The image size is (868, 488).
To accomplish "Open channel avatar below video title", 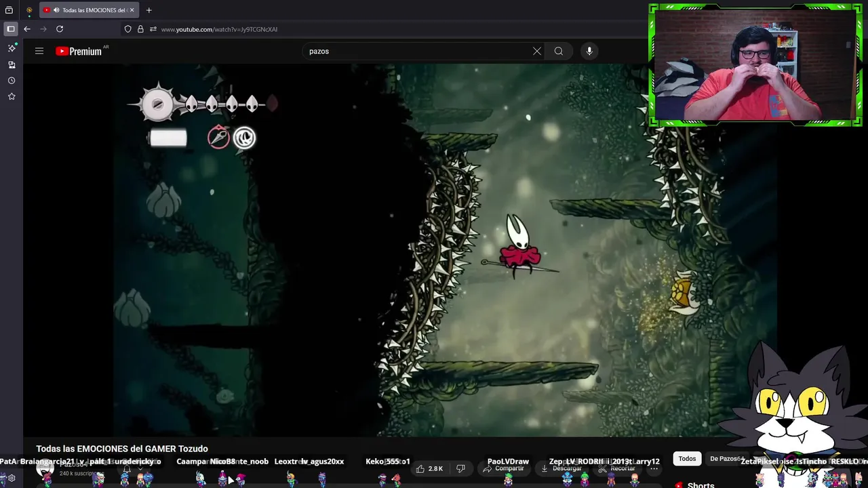I will click(45, 468).
